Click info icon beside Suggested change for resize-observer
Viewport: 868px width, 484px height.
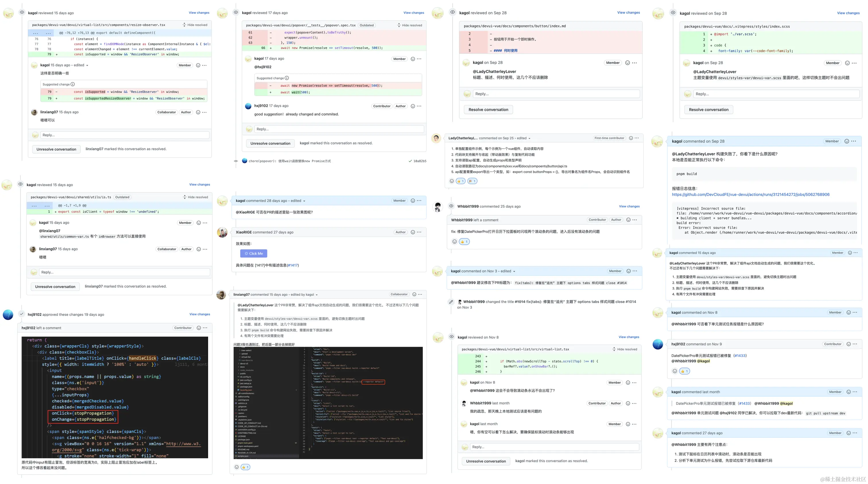pyautogui.click(x=73, y=84)
